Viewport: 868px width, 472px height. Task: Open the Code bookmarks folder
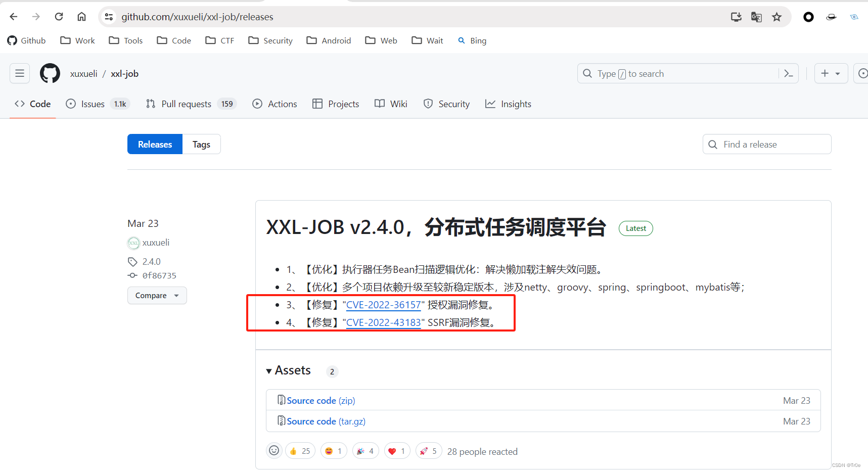(174, 40)
